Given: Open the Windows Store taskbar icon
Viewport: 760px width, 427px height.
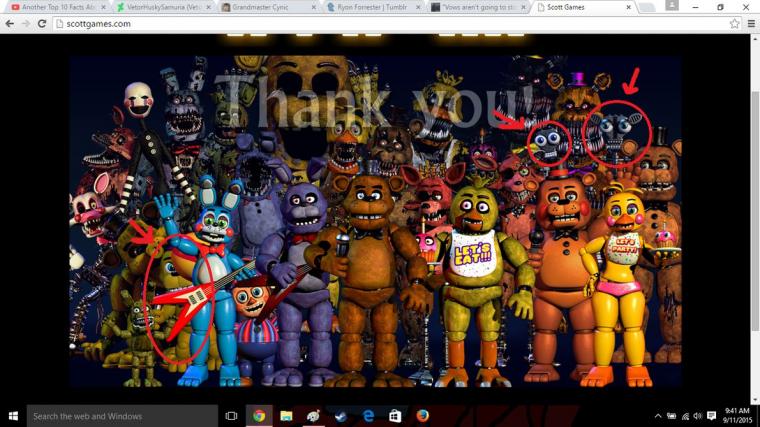Looking at the screenshot, I should 395,416.
